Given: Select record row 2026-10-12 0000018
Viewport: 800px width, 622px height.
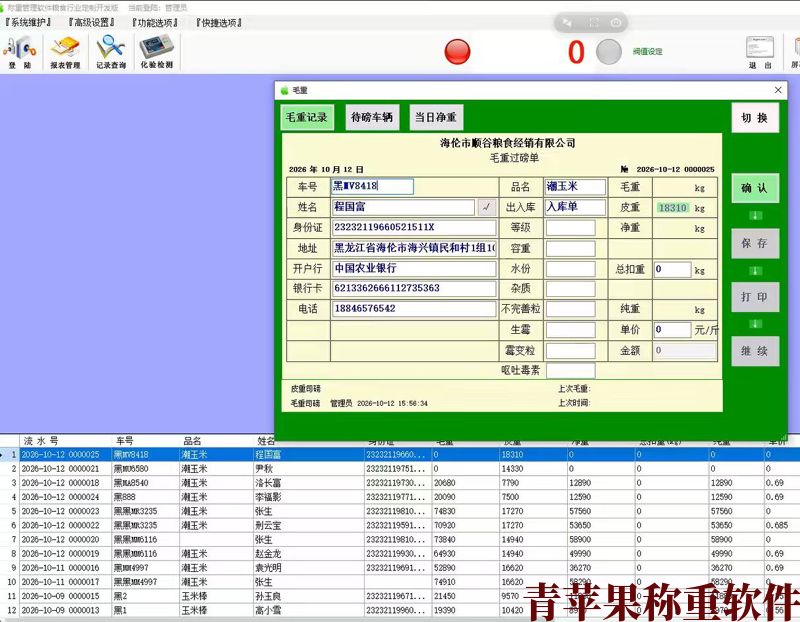Looking at the screenshot, I should coord(400,483).
